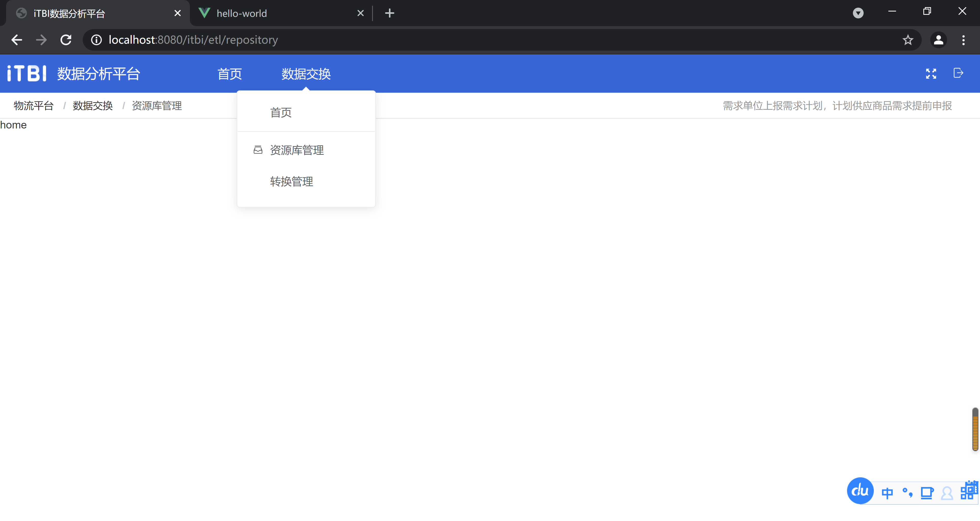Click the logout icon in blue header
Image resolution: width=980 pixels, height=521 pixels.
pyautogui.click(x=958, y=73)
